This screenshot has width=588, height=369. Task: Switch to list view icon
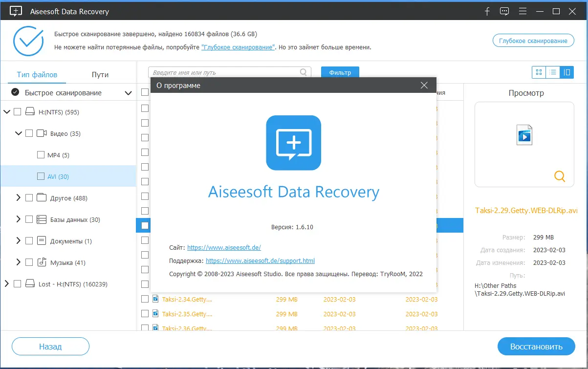pyautogui.click(x=553, y=72)
